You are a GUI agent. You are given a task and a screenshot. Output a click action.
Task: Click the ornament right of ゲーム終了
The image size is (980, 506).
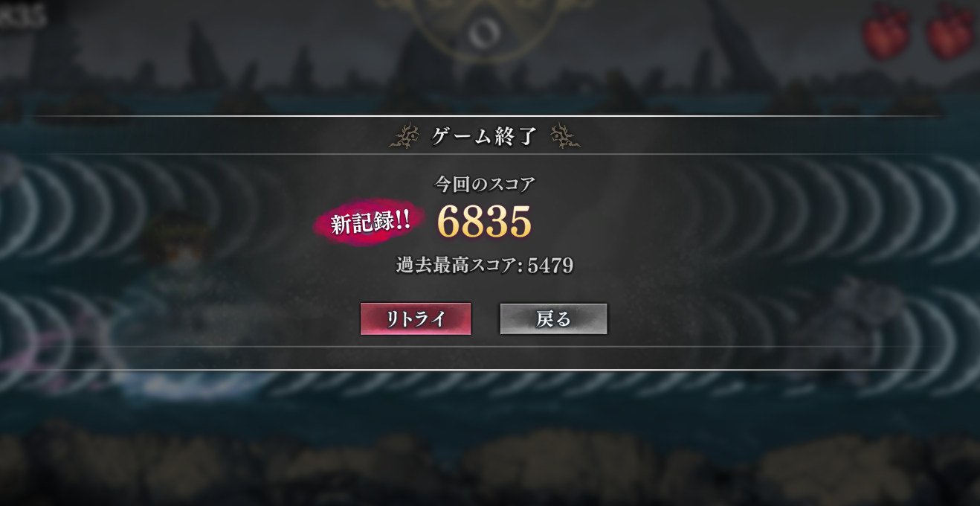[x=564, y=136]
